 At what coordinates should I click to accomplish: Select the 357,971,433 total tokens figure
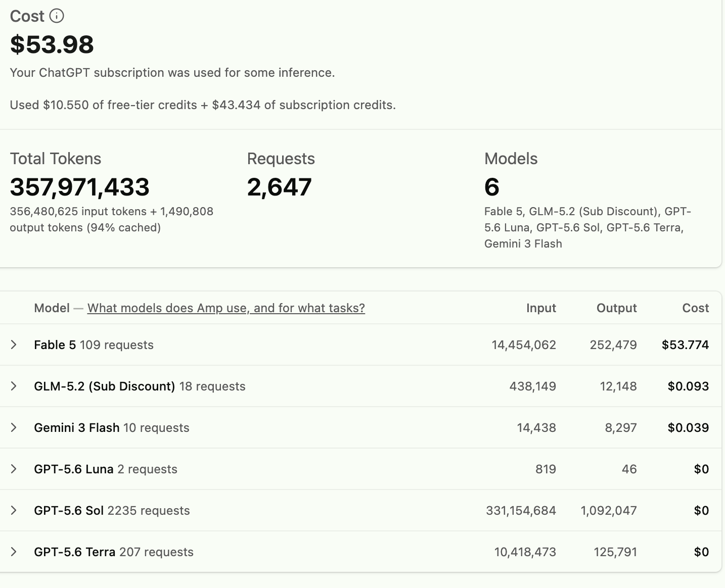pyautogui.click(x=80, y=187)
